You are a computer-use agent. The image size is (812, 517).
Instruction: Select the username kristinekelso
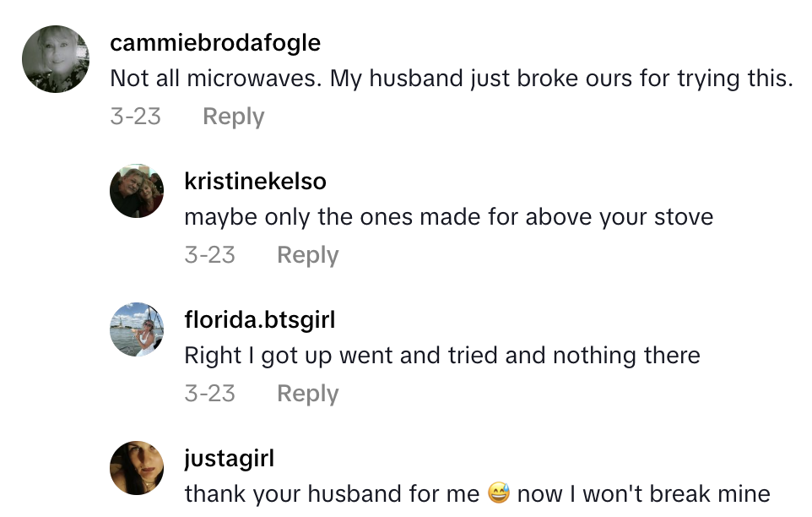tap(255, 181)
